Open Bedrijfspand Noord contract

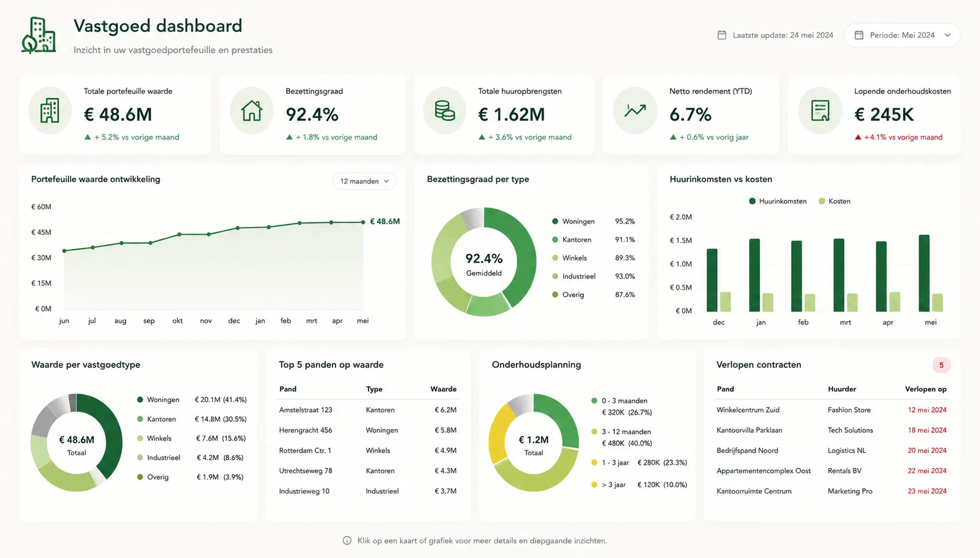click(x=831, y=451)
